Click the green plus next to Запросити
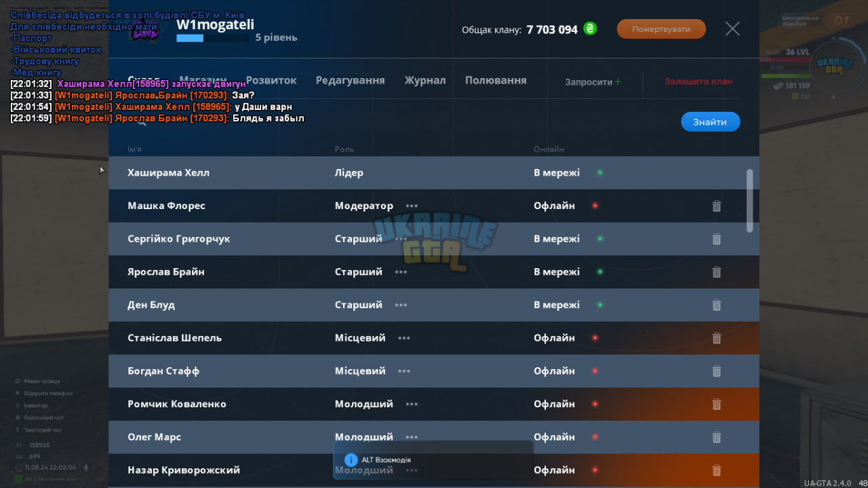868x488 pixels. (618, 81)
